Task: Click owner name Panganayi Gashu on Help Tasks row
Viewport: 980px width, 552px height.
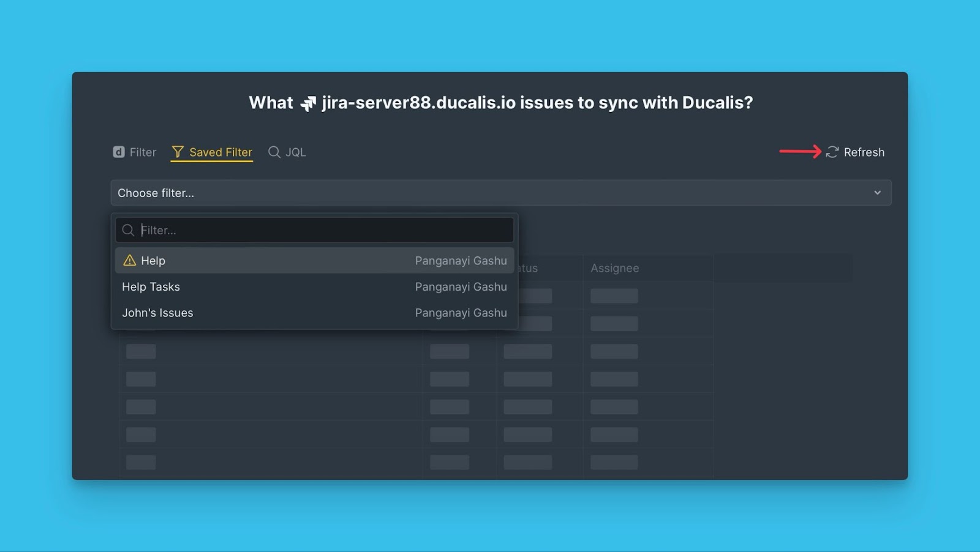Action: 461,287
